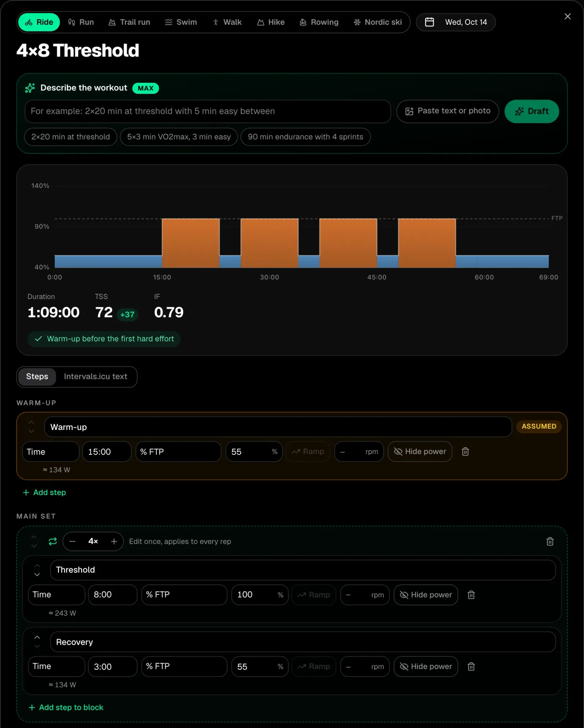Open the Warm-up % FTP target dropdown
The width and height of the screenshot is (584, 728).
point(178,452)
